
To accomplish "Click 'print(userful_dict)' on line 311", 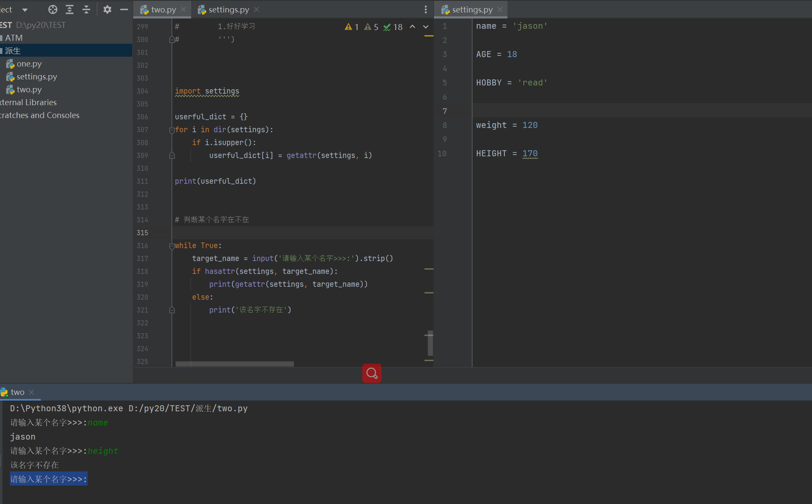I will click(x=215, y=181).
